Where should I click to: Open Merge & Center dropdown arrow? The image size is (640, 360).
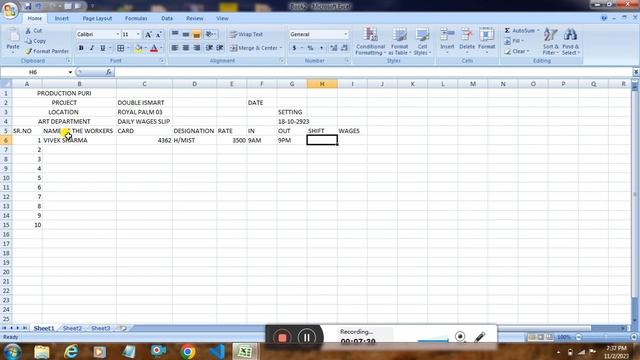(x=281, y=48)
